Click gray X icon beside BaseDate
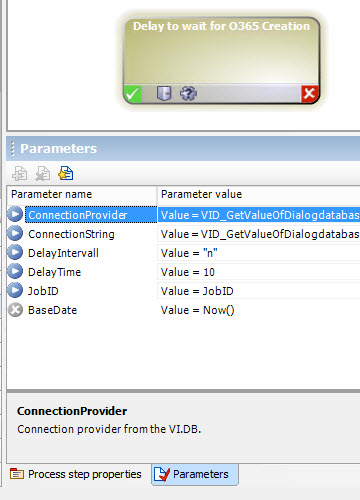Screen dimensions: 360x500 click(x=15, y=310)
